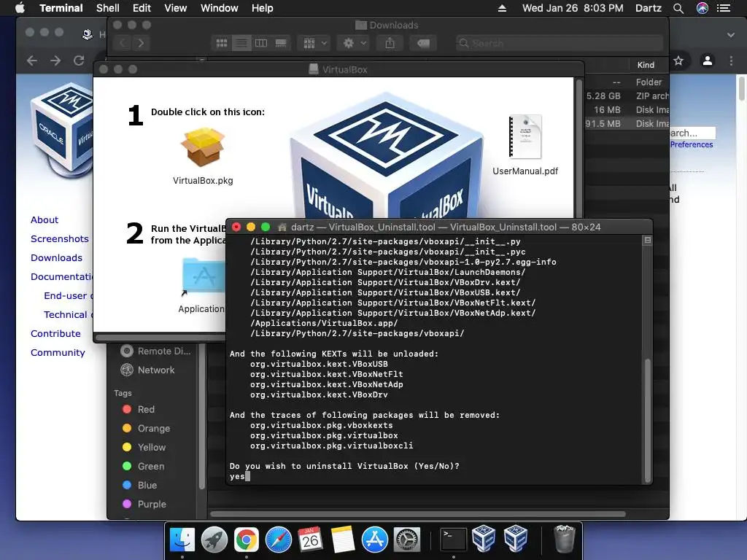747x560 pixels.
Task: Open Terminal from the Dock
Action: 453,540
